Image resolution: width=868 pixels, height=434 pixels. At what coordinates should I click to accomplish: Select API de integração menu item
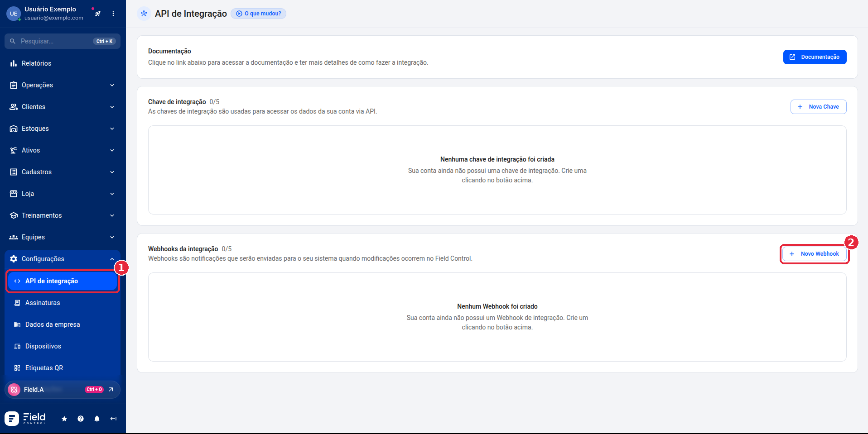[63, 281]
